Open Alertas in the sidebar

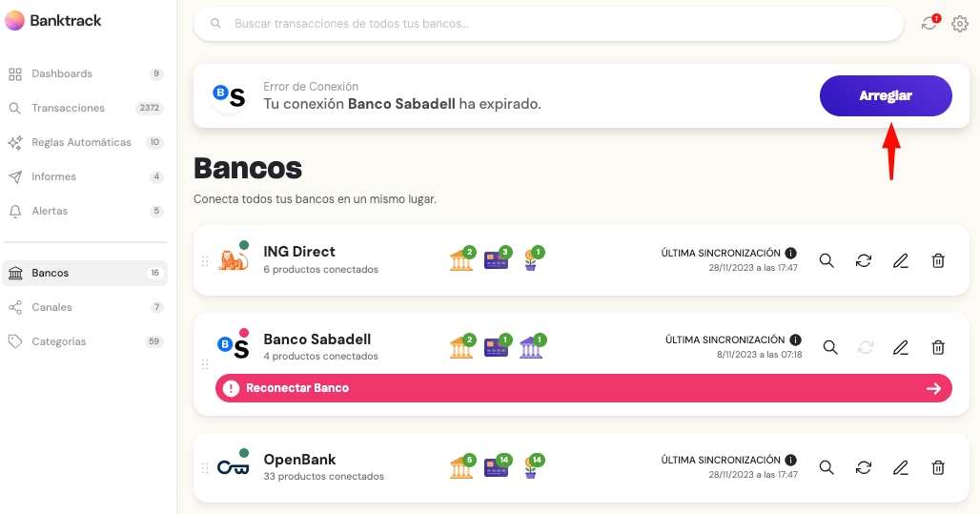click(50, 211)
